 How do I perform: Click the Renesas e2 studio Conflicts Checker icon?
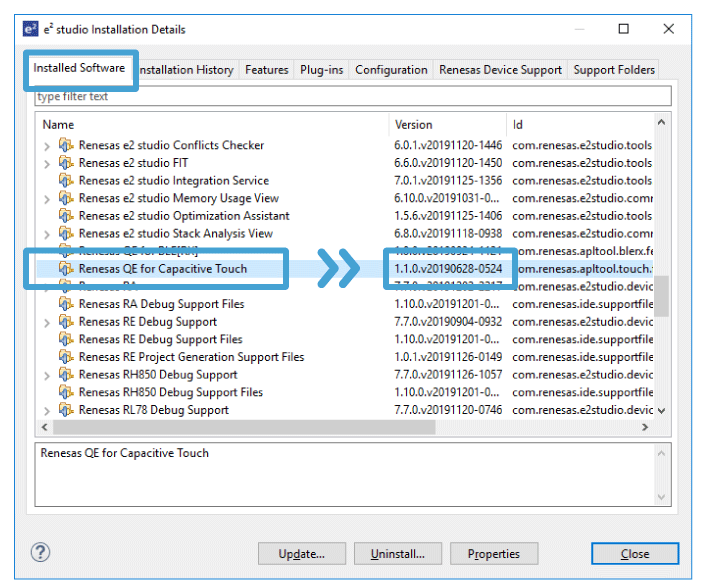(x=66, y=145)
